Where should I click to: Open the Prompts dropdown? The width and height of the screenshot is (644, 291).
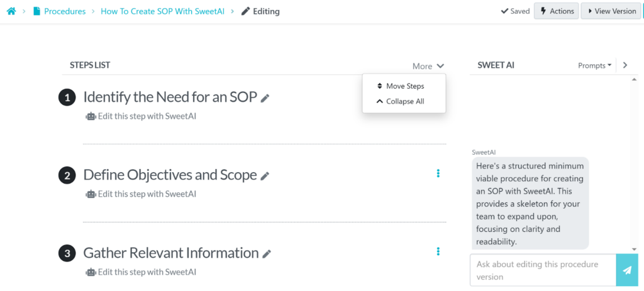[594, 65]
